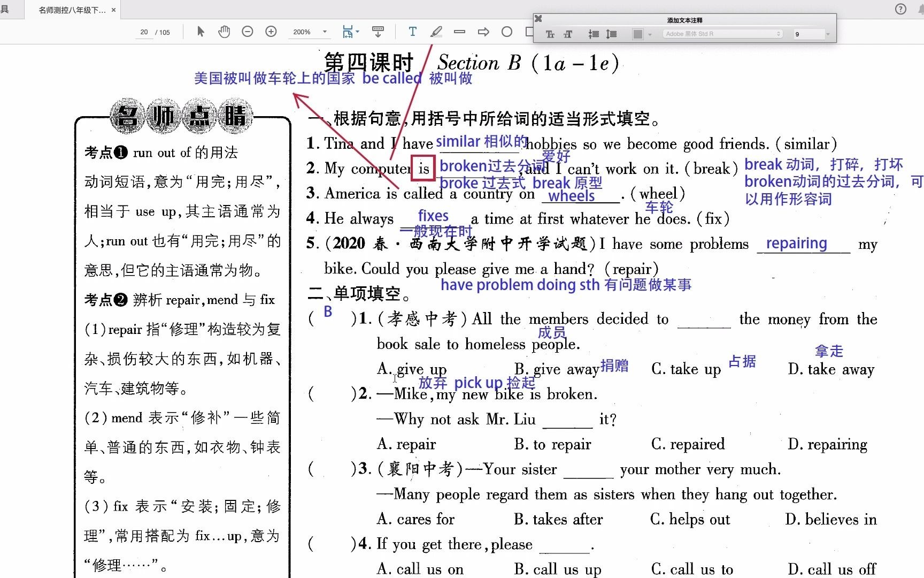
Task: Switch to the 名师测控八年级下 document tab
Action: tap(72, 10)
